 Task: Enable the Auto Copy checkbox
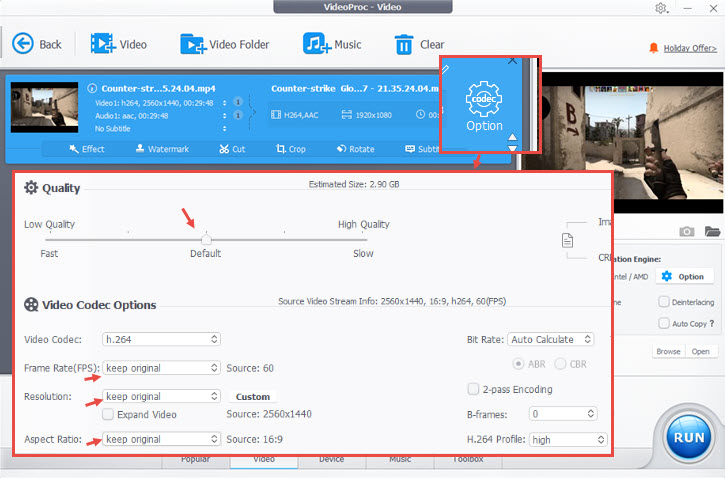pyautogui.click(x=664, y=323)
